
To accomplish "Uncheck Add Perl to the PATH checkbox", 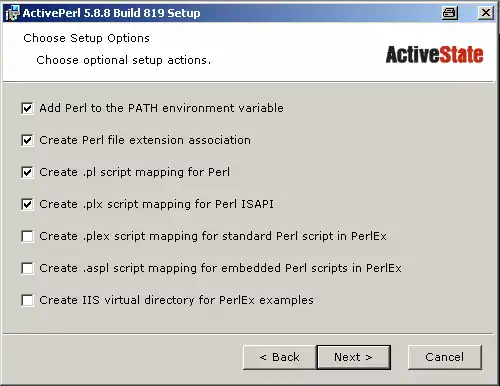I will (x=27, y=108).
